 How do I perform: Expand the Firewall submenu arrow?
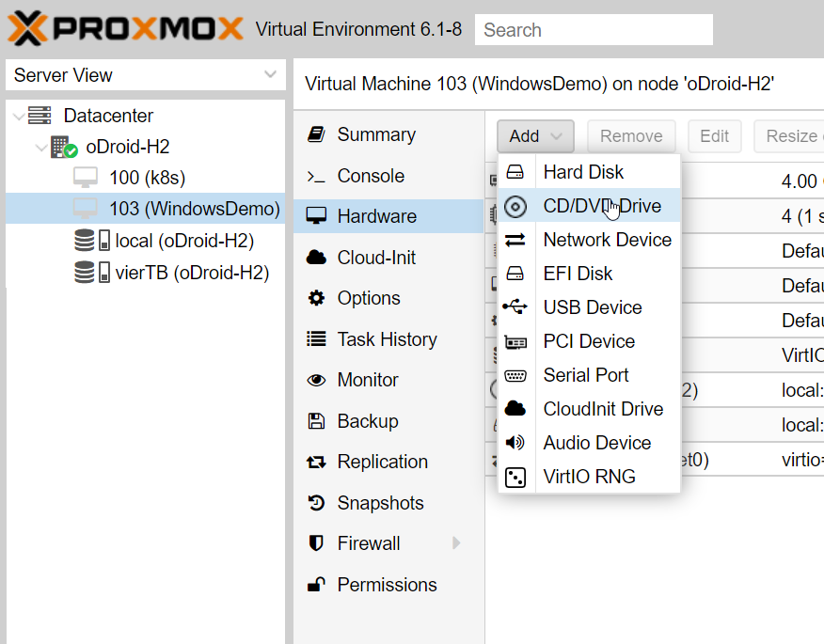[x=456, y=543]
